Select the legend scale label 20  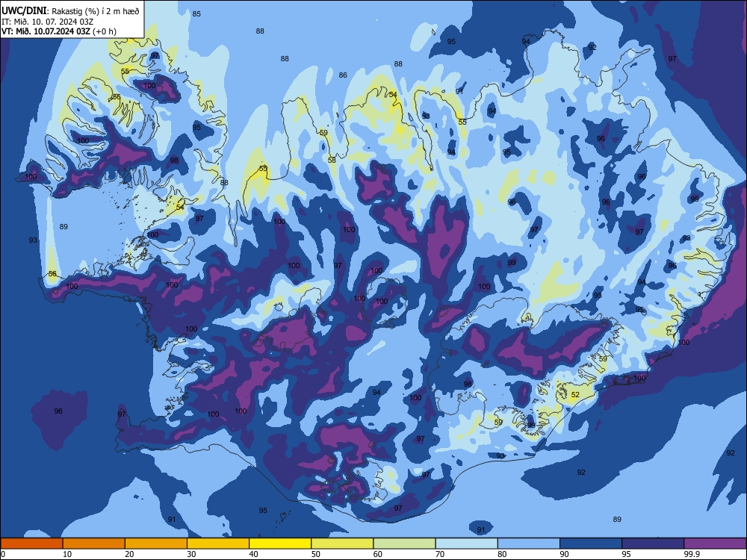[129, 554]
